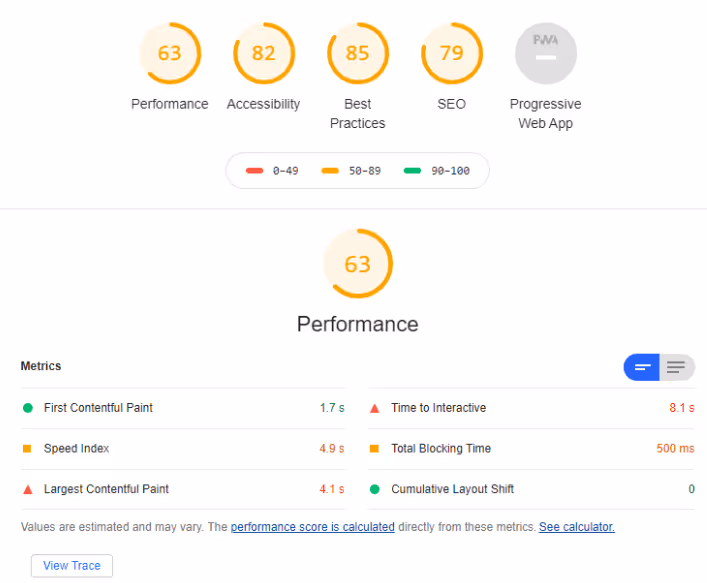
Task: Go to the Progressive Web App label
Action: tap(546, 114)
